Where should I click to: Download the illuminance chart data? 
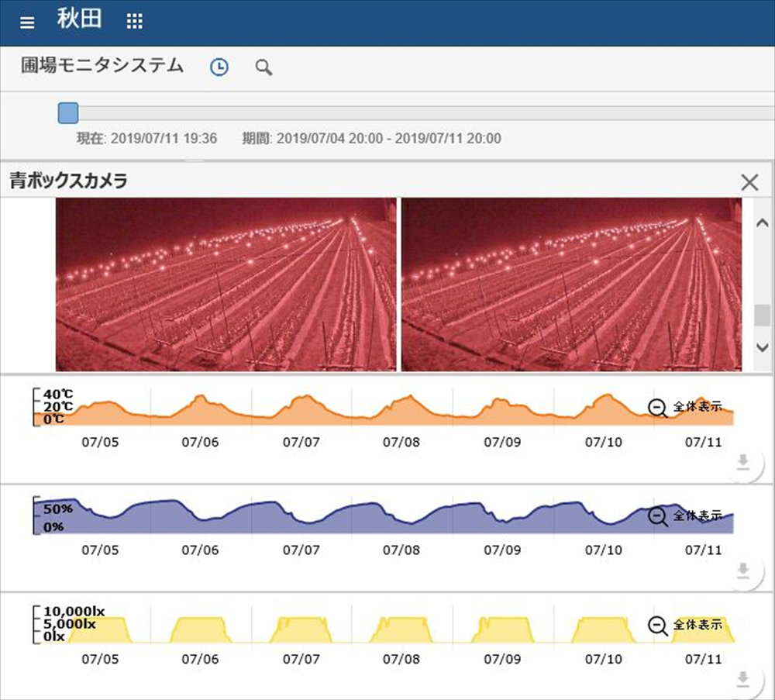click(x=743, y=679)
